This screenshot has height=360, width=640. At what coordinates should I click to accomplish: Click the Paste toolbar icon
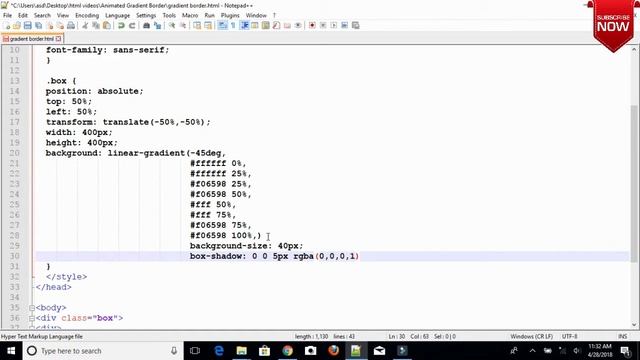(107, 25)
